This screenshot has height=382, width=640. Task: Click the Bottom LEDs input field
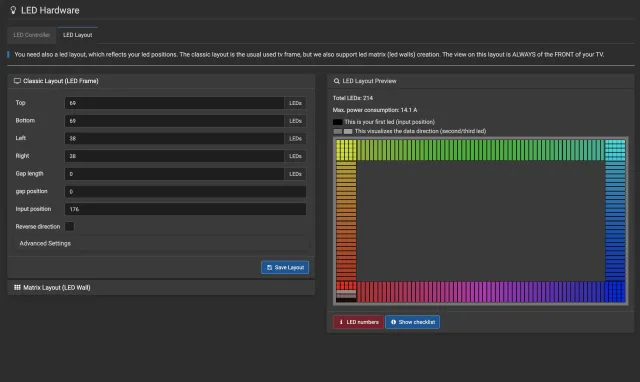point(174,121)
